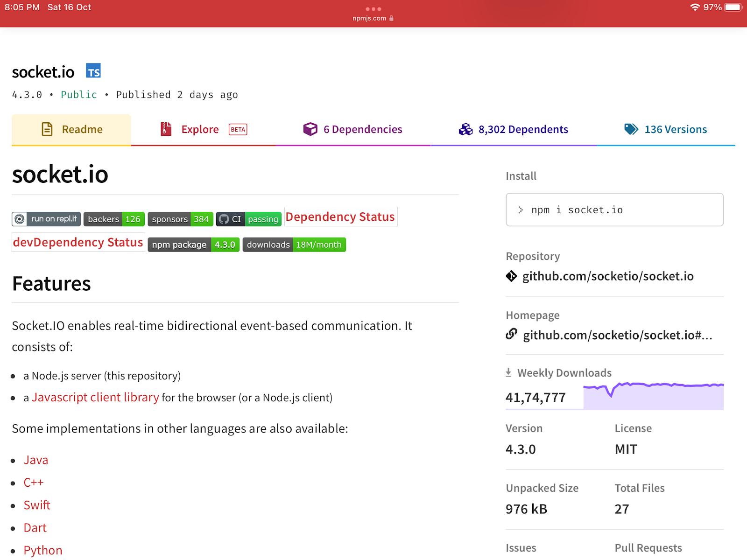This screenshot has width=747, height=560.
Task: Click the unpacked size 976 kB value
Action: (x=526, y=509)
